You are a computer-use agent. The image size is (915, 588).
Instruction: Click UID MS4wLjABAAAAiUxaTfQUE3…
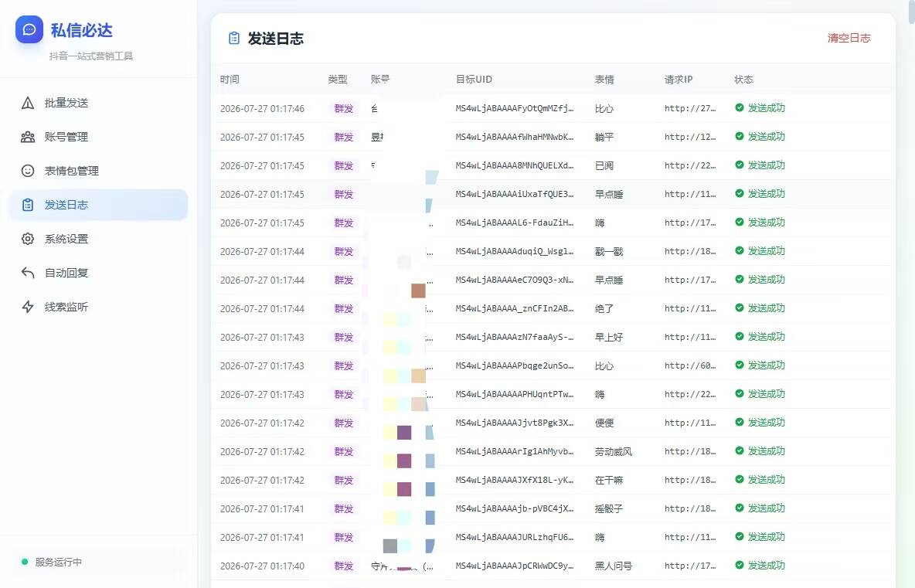point(515,194)
